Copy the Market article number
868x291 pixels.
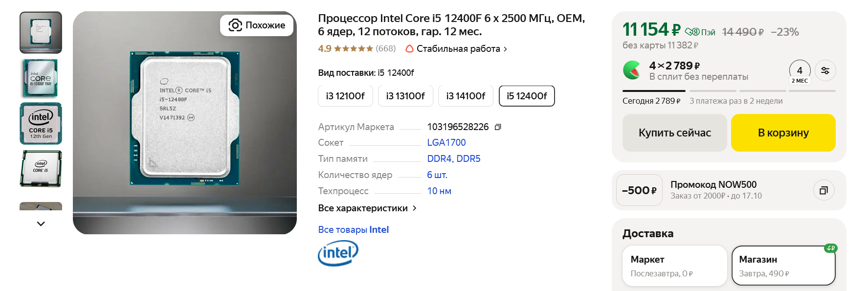coord(498,127)
